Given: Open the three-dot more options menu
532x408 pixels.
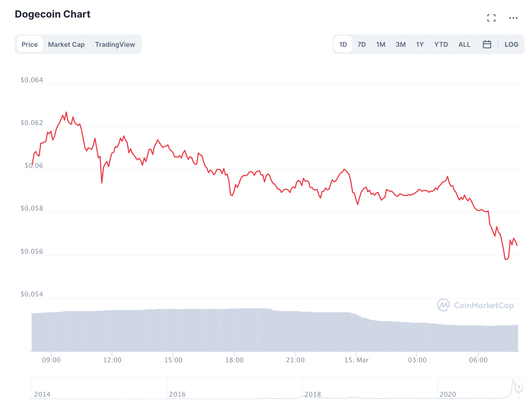Looking at the screenshot, I should click(x=513, y=18).
